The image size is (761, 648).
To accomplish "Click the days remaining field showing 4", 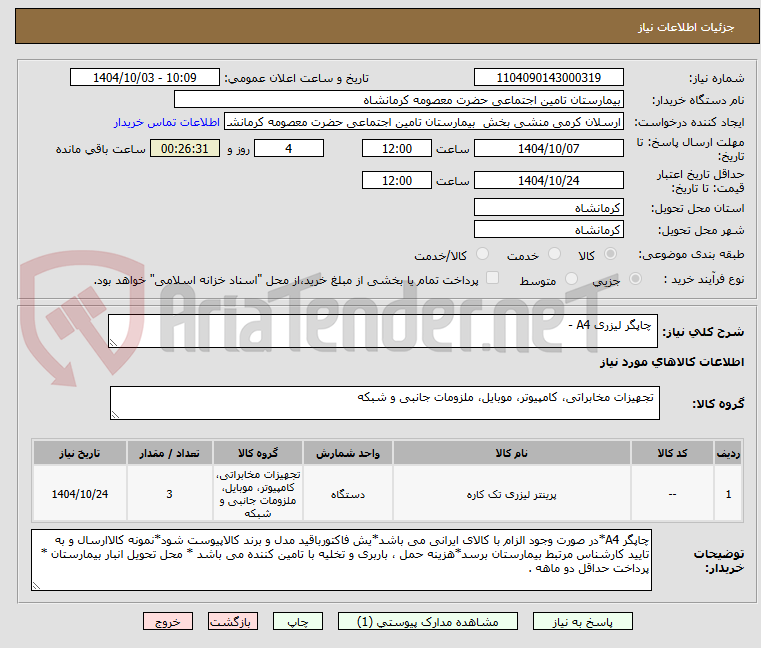I will click(289, 149).
